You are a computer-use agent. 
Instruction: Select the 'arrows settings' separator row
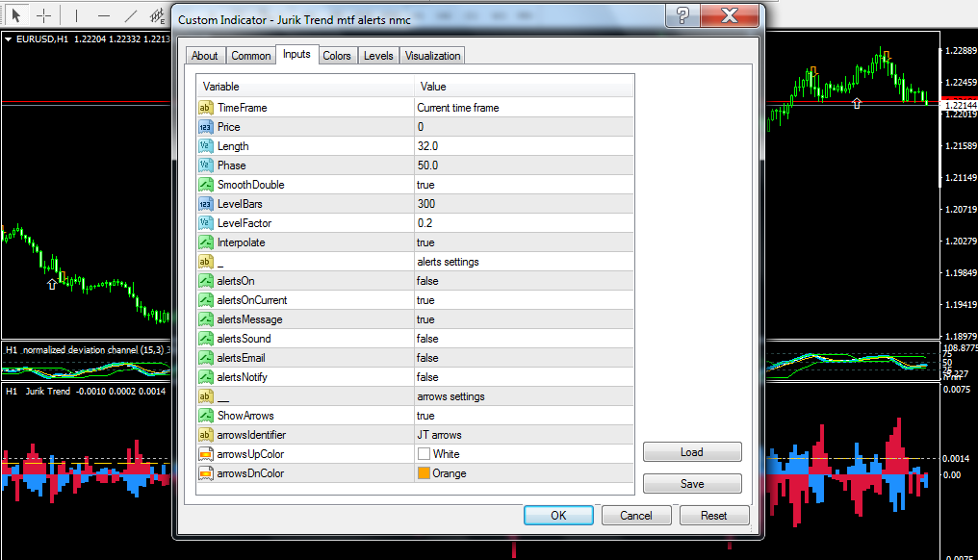(416, 396)
